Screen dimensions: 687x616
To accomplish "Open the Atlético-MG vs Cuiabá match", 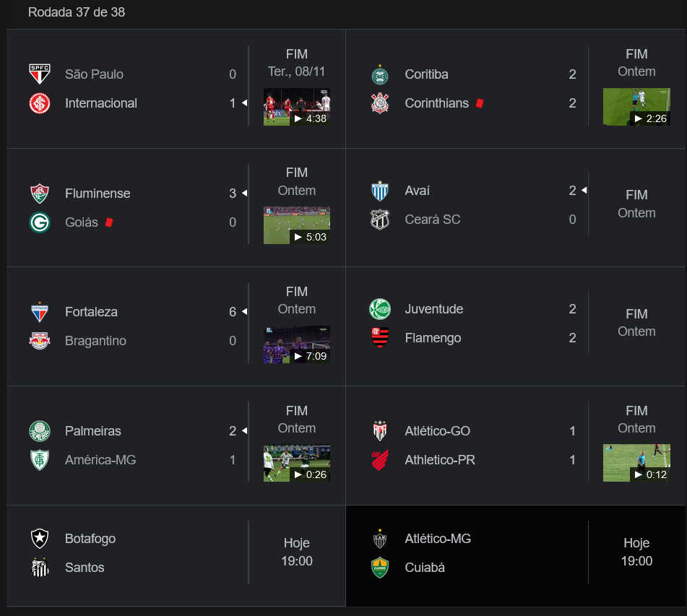I will [x=516, y=555].
